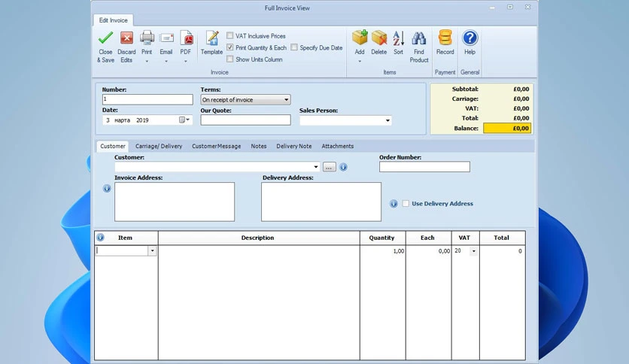Click the Quantity cell showing 1,00
Viewport: 629px width, 364px height.
pos(383,251)
